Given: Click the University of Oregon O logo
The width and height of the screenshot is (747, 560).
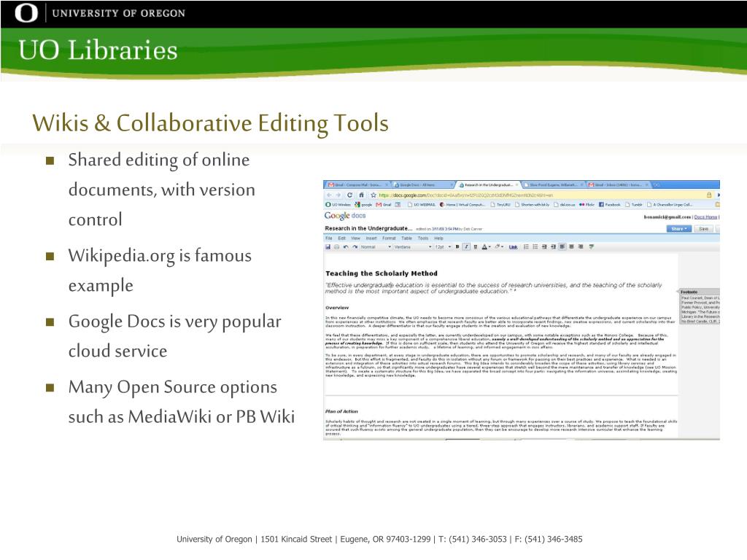Looking at the screenshot, I should tap(26, 13).
